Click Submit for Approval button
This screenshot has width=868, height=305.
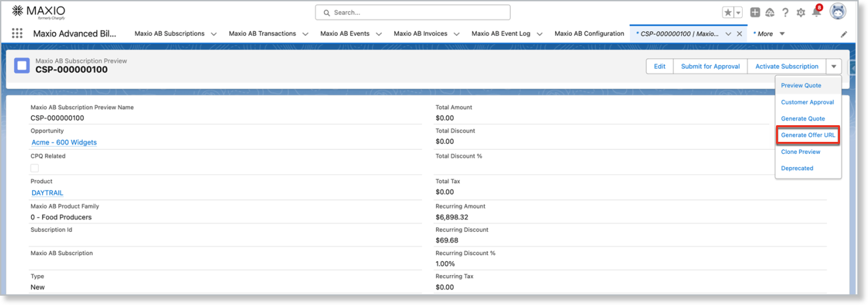(x=710, y=67)
